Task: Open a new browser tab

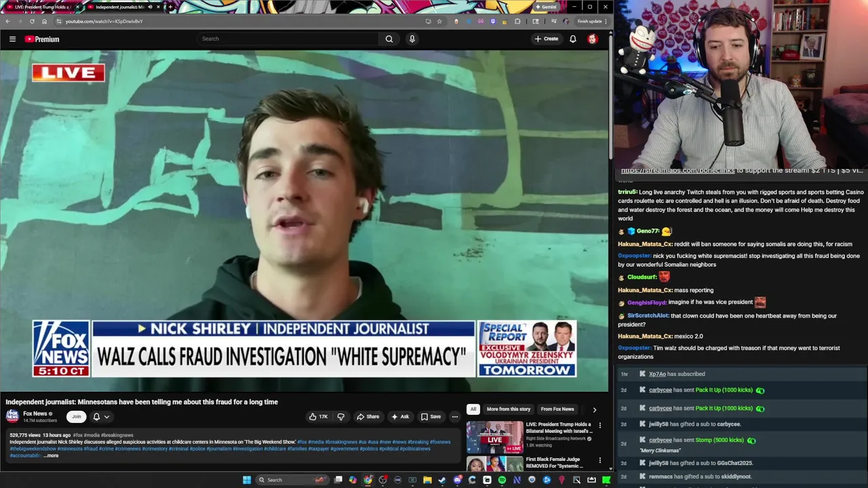Action: click(x=170, y=7)
